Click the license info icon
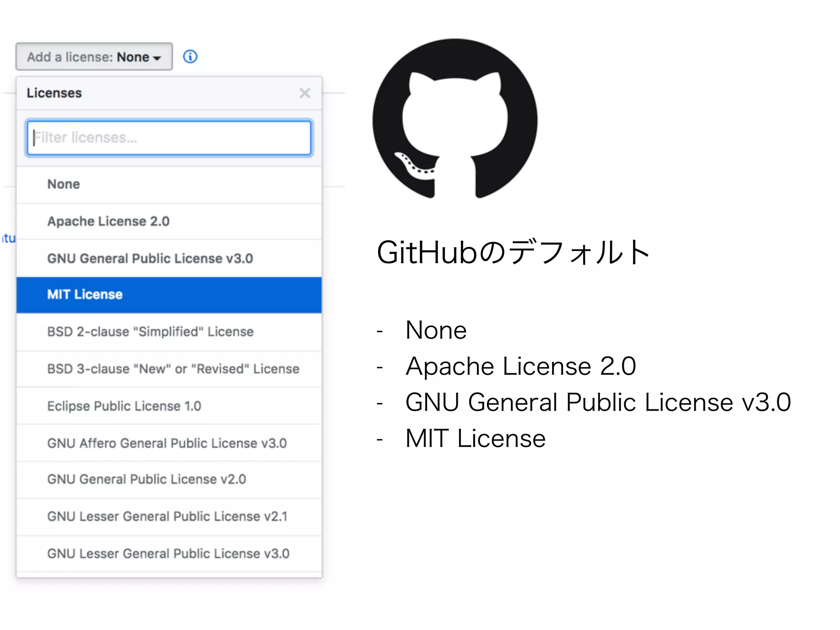 190,57
